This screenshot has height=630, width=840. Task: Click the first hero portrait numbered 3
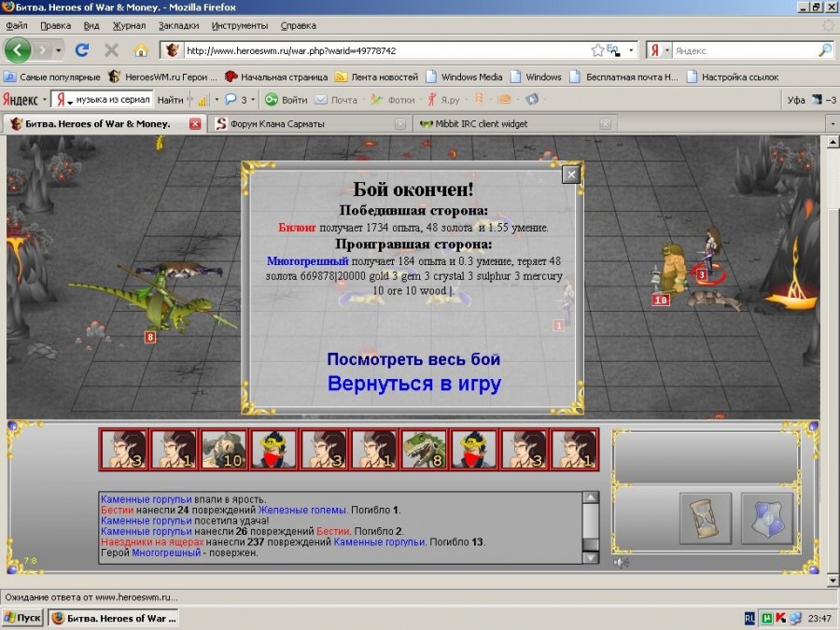(124, 450)
